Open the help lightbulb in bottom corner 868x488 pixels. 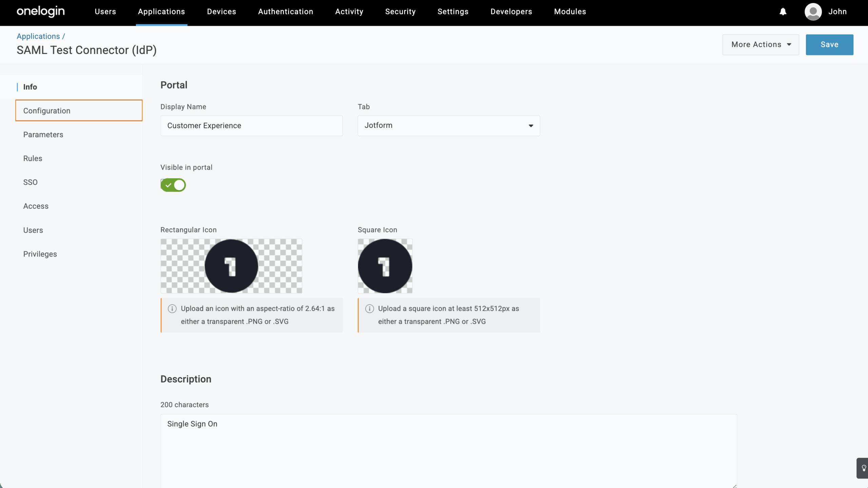coord(863,468)
